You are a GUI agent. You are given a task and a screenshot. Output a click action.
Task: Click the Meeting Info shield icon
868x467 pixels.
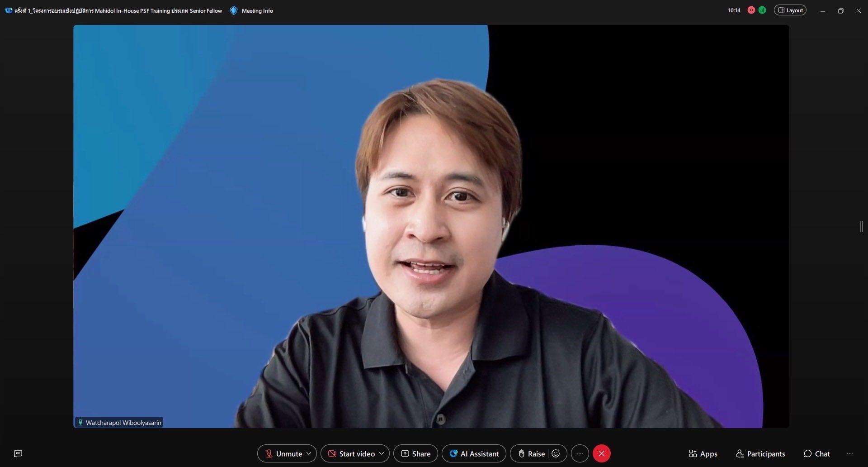(x=234, y=10)
